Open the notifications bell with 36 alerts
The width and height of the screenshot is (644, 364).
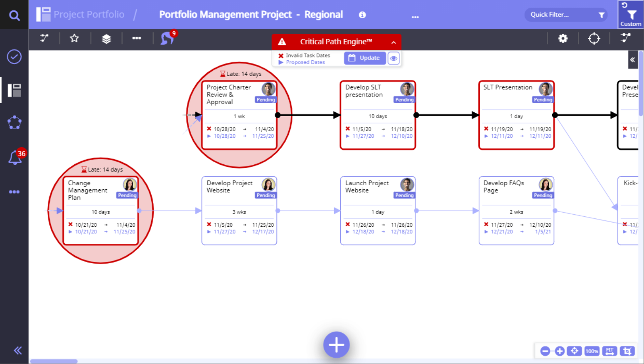tap(15, 158)
